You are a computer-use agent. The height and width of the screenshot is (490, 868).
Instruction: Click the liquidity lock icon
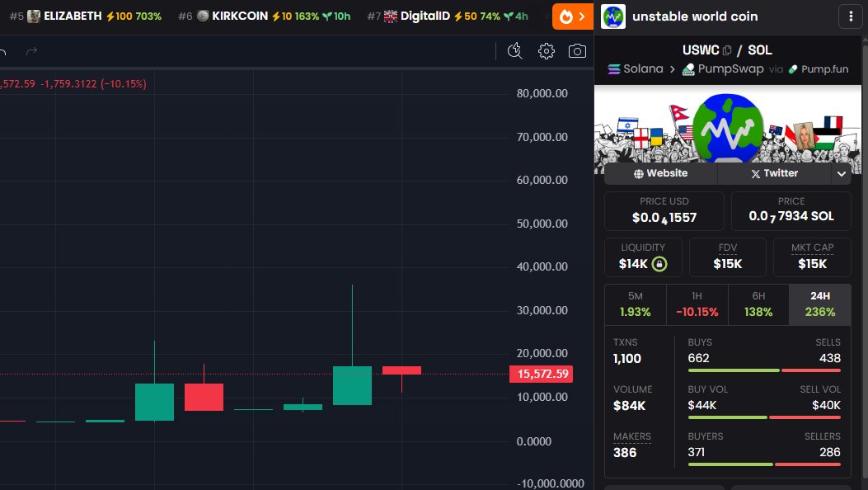(x=659, y=264)
